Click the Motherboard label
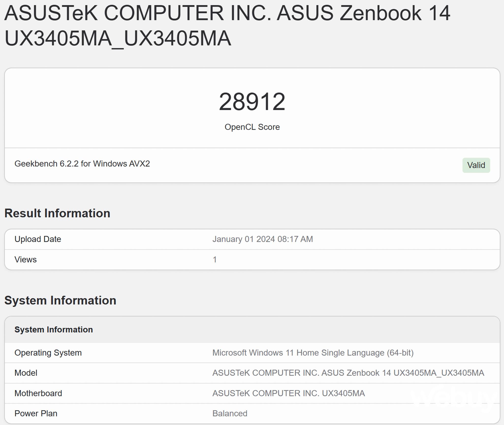 [38, 393]
